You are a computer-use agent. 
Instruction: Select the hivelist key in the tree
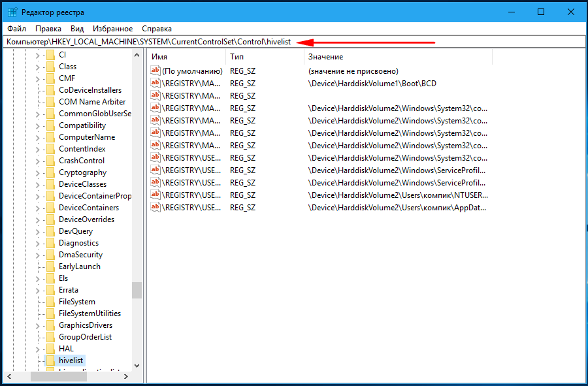pyautogui.click(x=71, y=361)
